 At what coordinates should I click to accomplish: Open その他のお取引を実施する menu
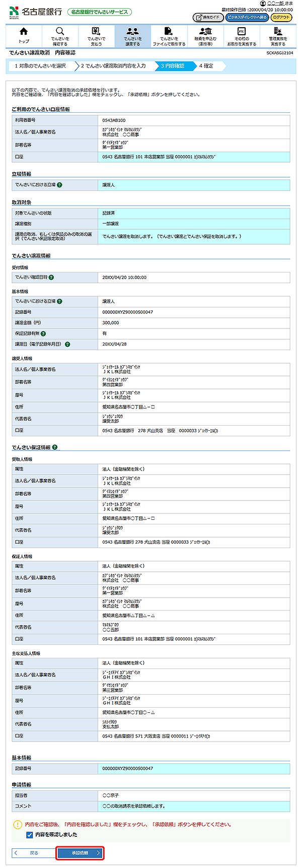pyautogui.click(x=242, y=36)
